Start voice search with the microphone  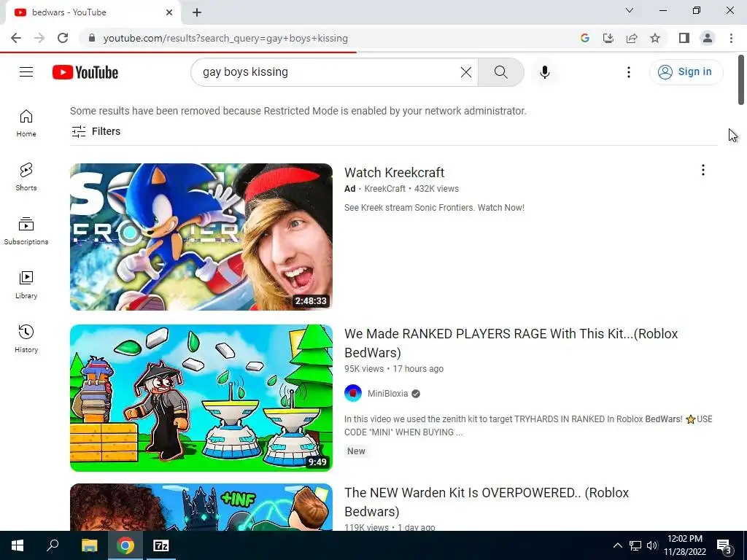click(x=545, y=72)
